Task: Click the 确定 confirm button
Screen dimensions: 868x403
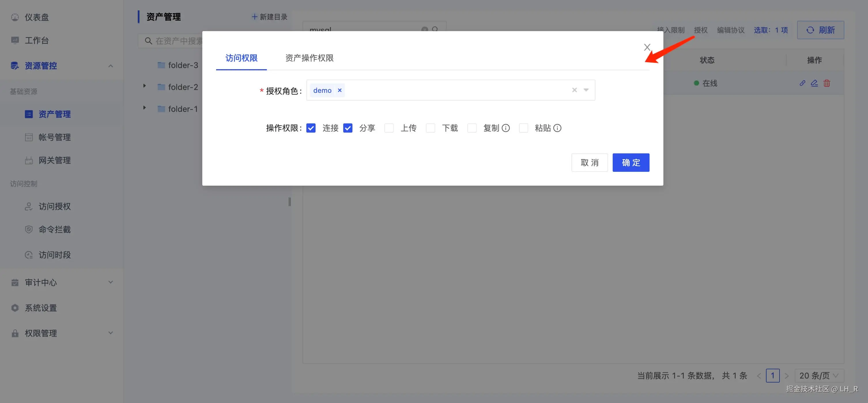Action: pyautogui.click(x=631, y=162)
